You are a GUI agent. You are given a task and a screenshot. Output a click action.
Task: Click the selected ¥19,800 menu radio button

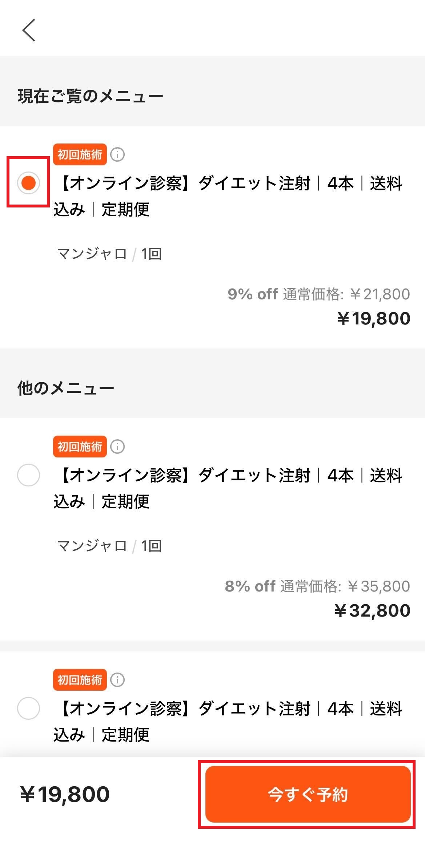tap(28, 182)
